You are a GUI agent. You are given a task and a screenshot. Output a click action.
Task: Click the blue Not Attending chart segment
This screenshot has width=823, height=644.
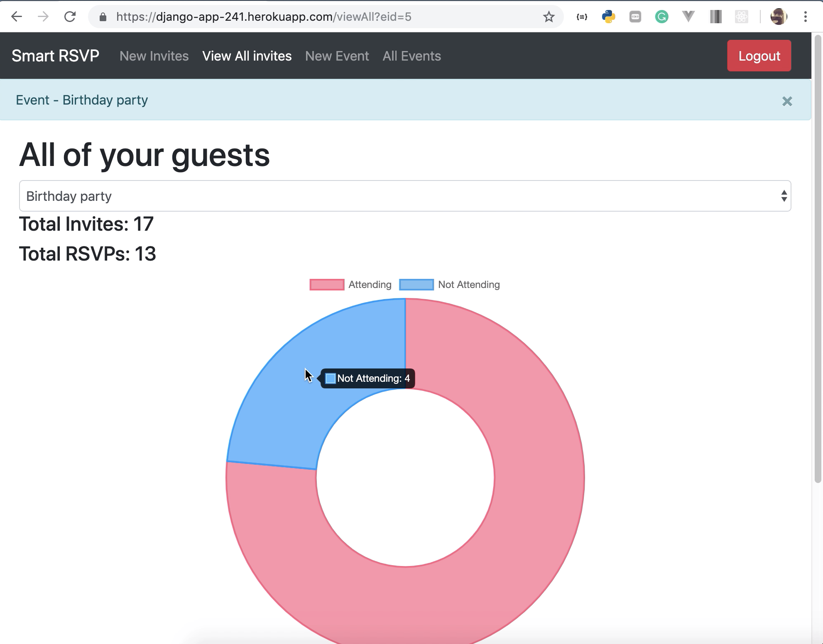[291, 415]
